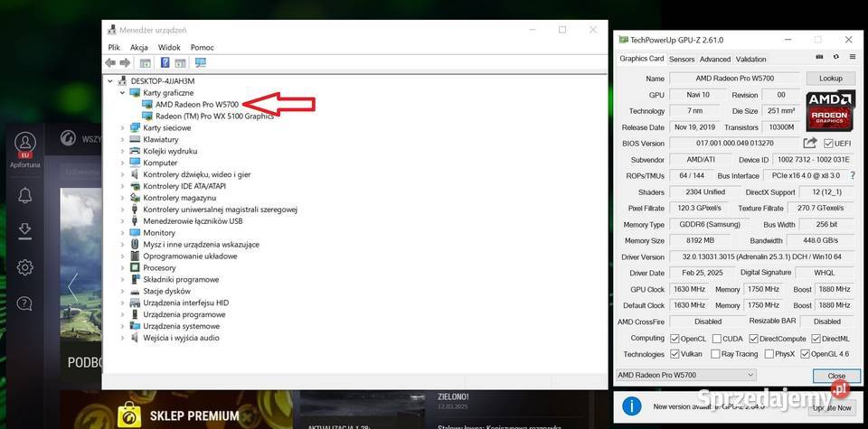Toggle the Vulkan checkbox
The image size is (868, 429).
tap(675, 354)
